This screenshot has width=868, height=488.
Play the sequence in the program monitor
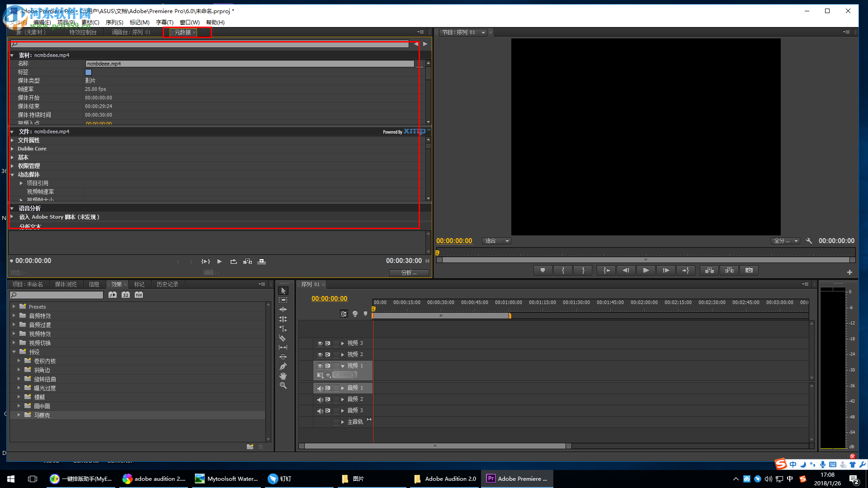tap(646, 270)
